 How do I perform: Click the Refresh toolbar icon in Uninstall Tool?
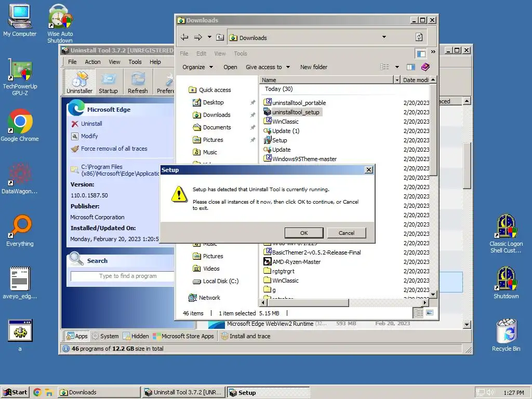point(138,82)
